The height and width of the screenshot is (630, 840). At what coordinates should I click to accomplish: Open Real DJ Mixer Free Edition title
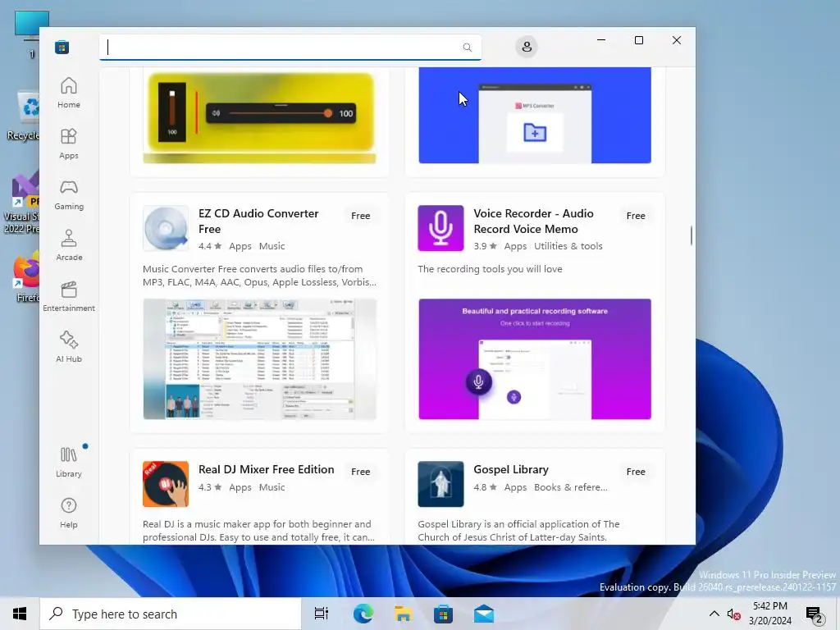click(x=267, y=469)
